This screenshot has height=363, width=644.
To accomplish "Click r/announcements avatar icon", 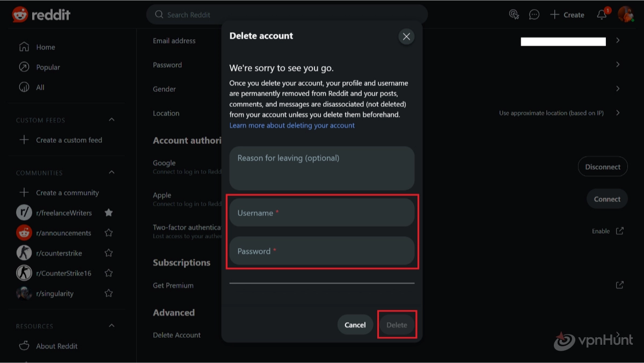I will (24, 233).
